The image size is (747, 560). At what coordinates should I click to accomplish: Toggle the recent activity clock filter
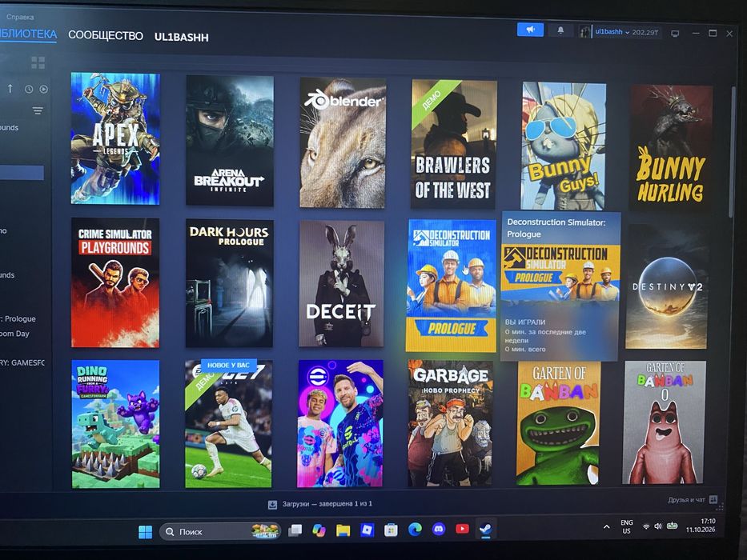pyautogui.click(x=29, y=89)
